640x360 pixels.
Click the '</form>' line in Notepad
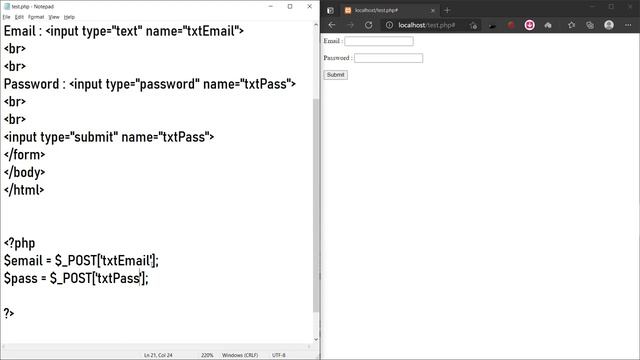(24, 155)
